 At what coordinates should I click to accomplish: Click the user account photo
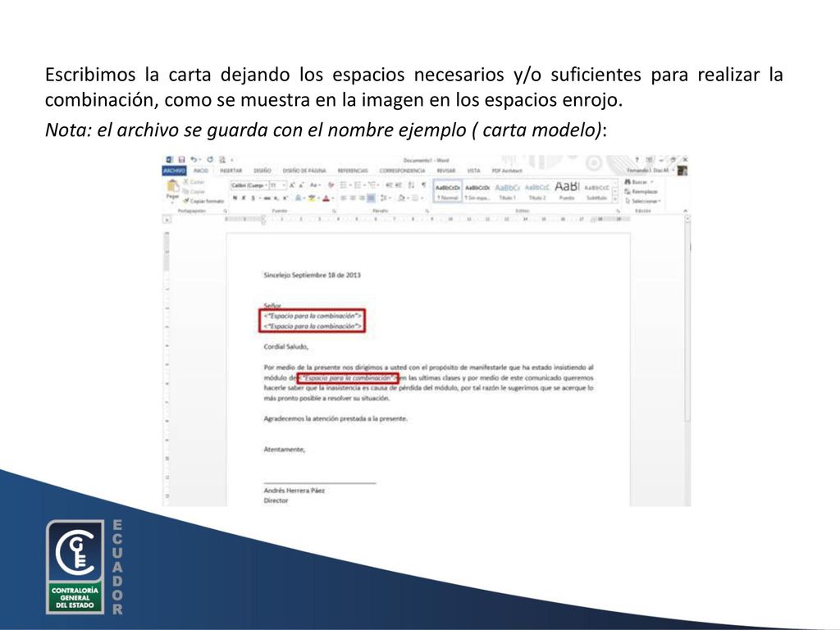682,171
